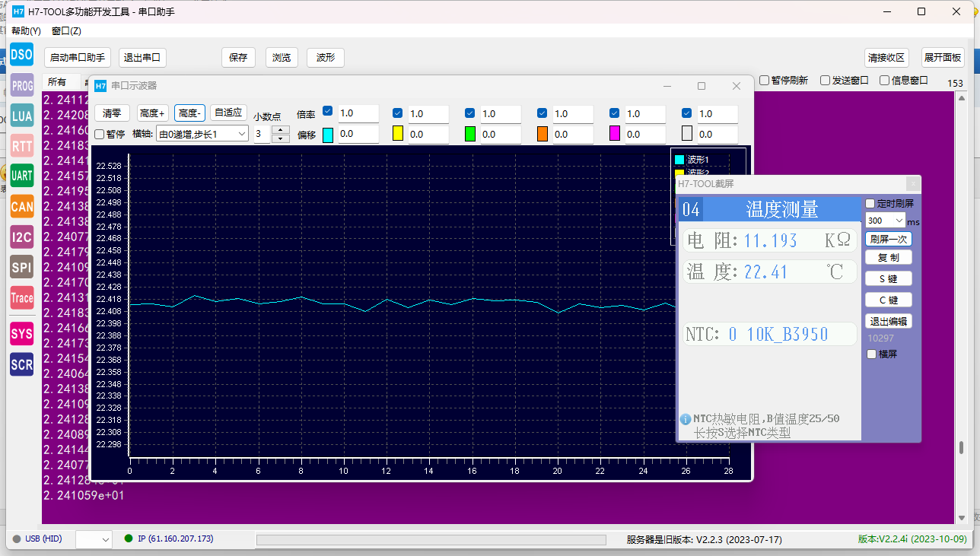
Task: Click the 退出编辑 exit edit button
Action: [889, 321]
